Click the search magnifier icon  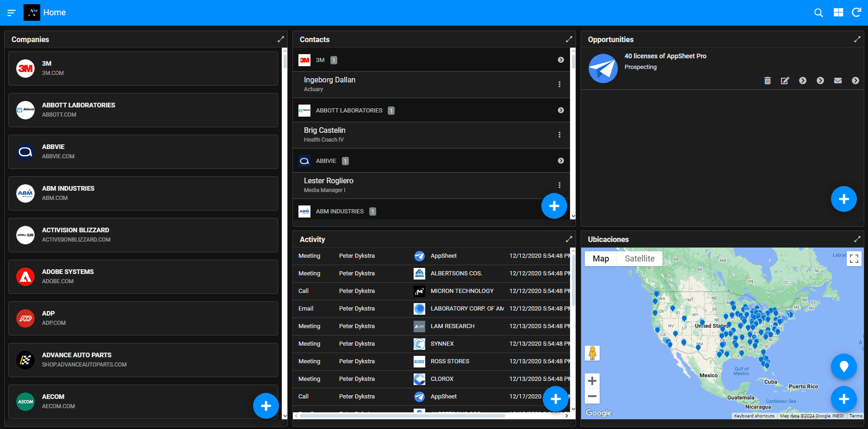[818, 13]
